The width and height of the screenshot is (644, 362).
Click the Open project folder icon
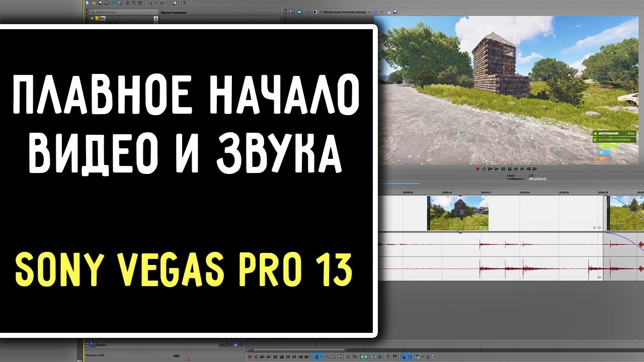[x=94, y=3]
